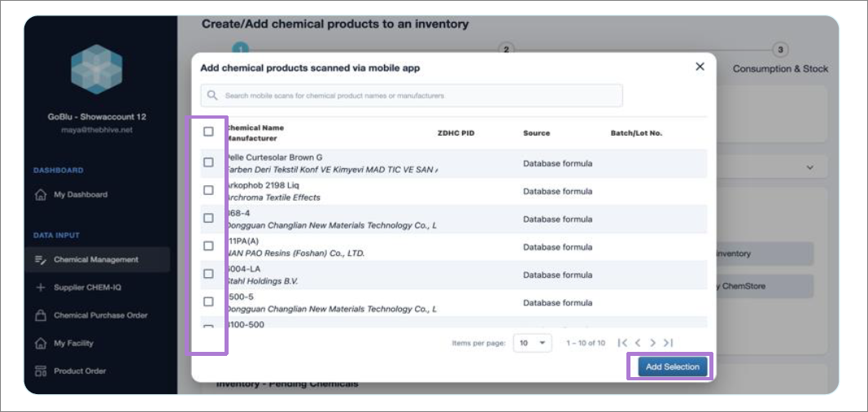Viewport: 868px width, 412px height.
Task: Select checkbox for 11PA(A) NAN PAO row
Action: (209, 246)
